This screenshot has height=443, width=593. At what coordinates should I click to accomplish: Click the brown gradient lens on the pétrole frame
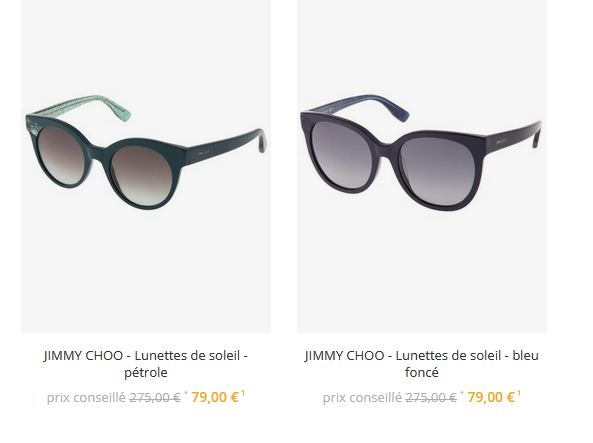click(x=142, y=175)
